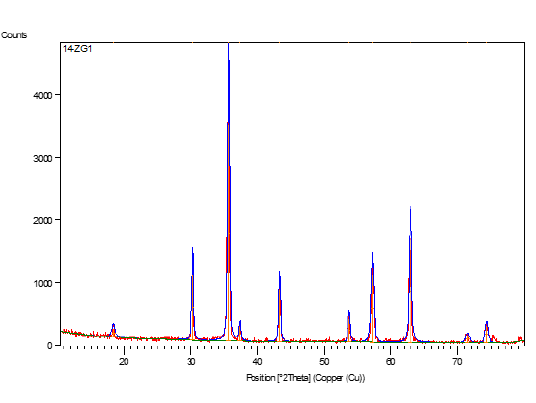The height and width of the screenshot is (403, 536).
Task: Click the diffraction peak near 43 degrees
Action: point(280,306)
